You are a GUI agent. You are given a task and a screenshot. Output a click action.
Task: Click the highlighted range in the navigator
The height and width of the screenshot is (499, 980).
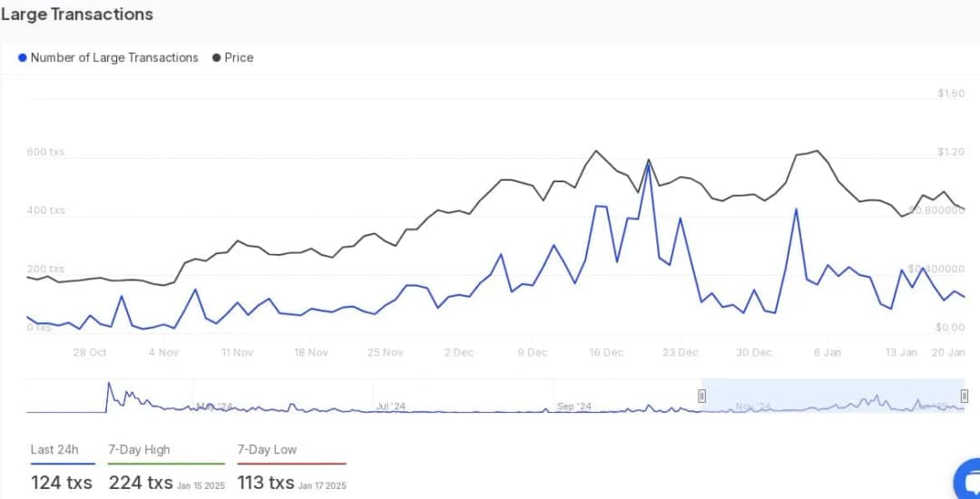[x=832, y=396]
